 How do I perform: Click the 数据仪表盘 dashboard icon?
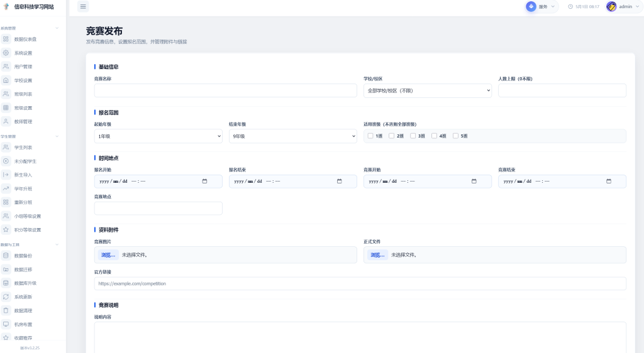pos(6,39)
